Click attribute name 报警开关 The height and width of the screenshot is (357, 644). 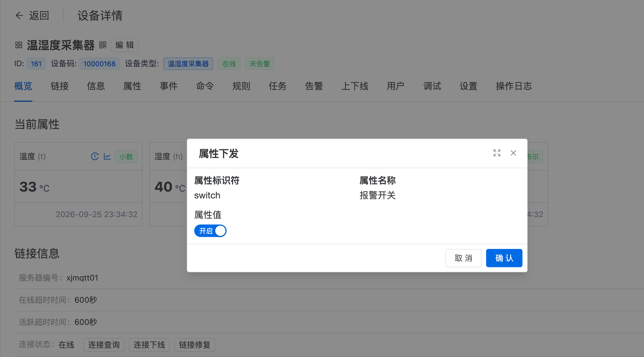pos(378,195)
